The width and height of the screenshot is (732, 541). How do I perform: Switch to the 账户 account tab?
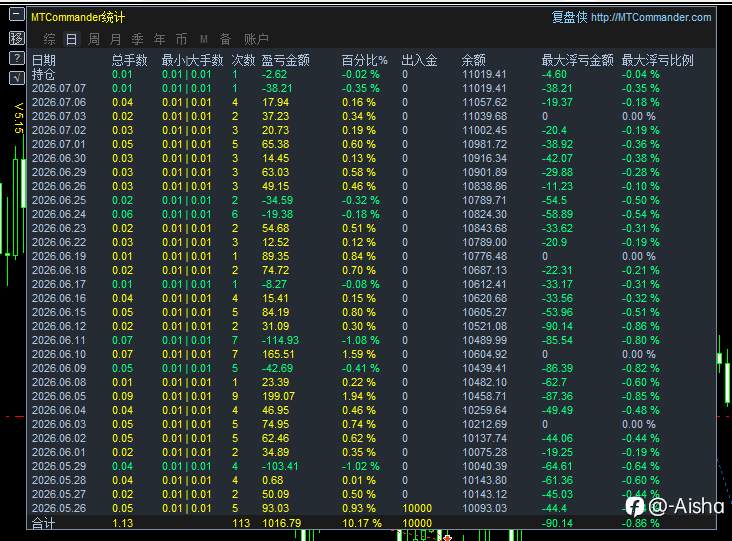pos(256,39)
